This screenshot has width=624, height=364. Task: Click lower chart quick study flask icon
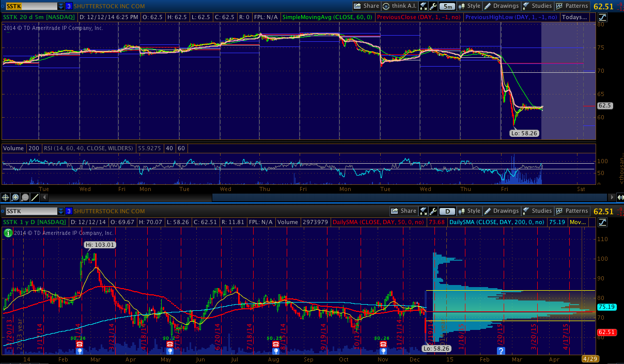[x=424, y=211]
